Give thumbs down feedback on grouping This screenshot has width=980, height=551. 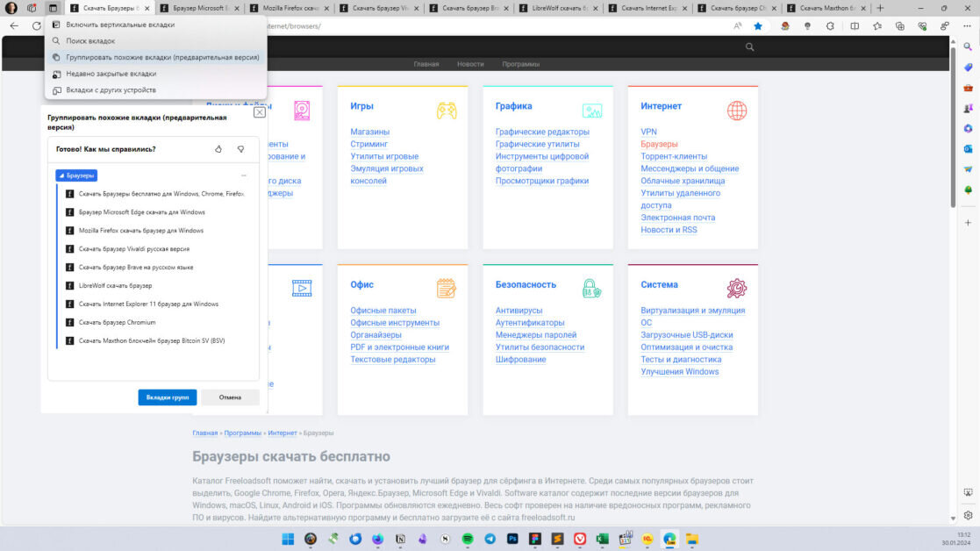point(240,149)
